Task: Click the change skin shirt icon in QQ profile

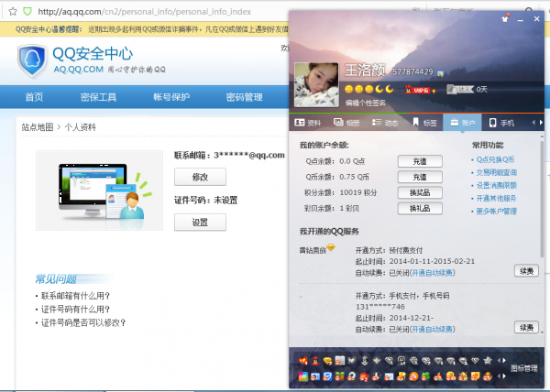Action: coord(505,18)
